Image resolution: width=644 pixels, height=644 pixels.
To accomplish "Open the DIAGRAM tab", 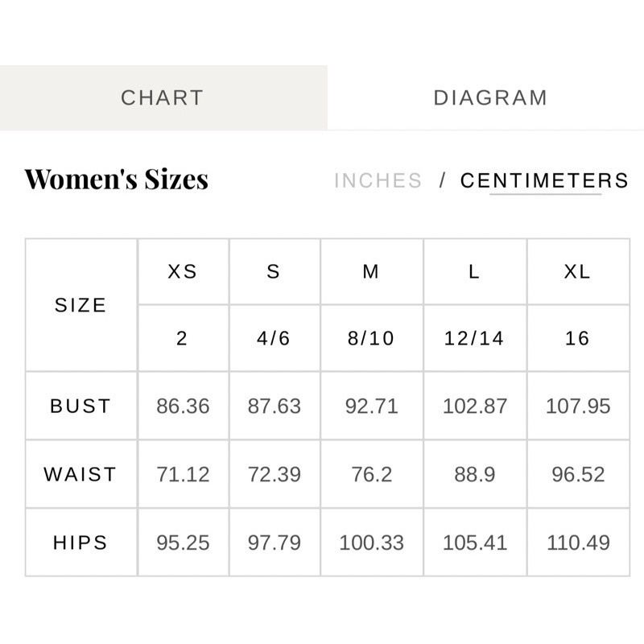I will coord(490,97).
